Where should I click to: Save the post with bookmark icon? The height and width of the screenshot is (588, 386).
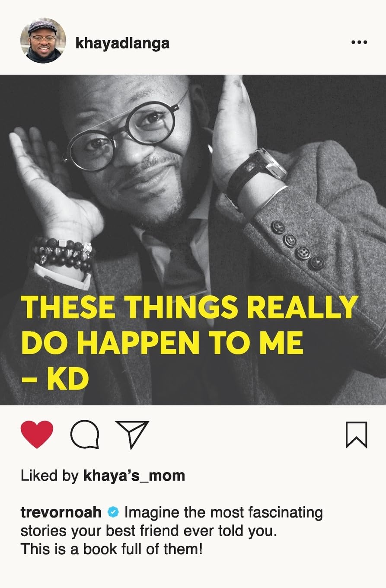click(x=357, y=435)
